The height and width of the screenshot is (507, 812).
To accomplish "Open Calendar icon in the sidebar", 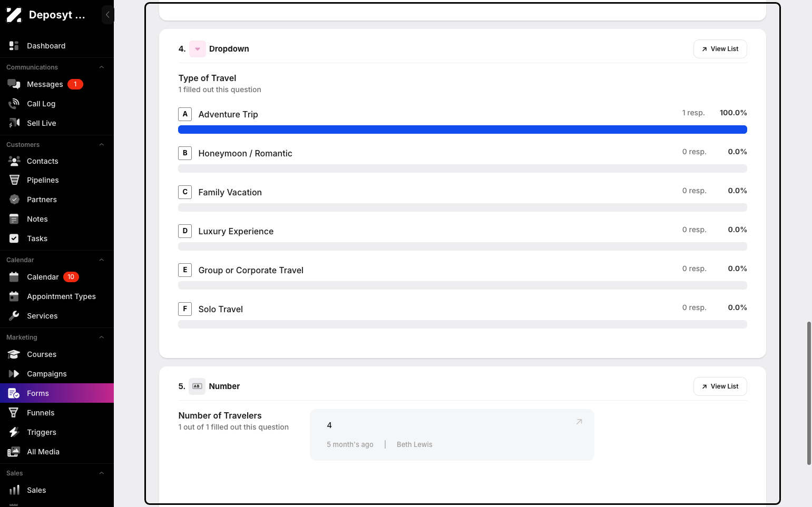I will coord(14,277).
